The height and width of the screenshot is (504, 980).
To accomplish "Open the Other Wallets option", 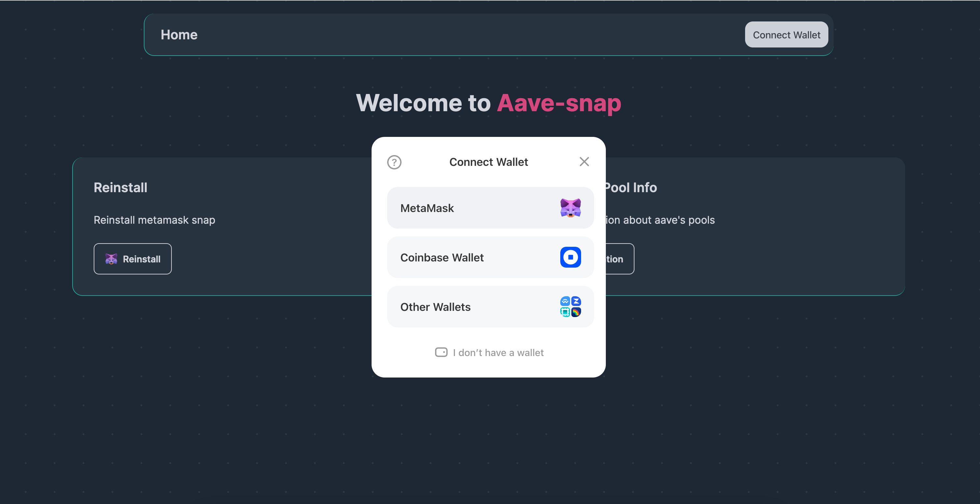I will [490, 307].
